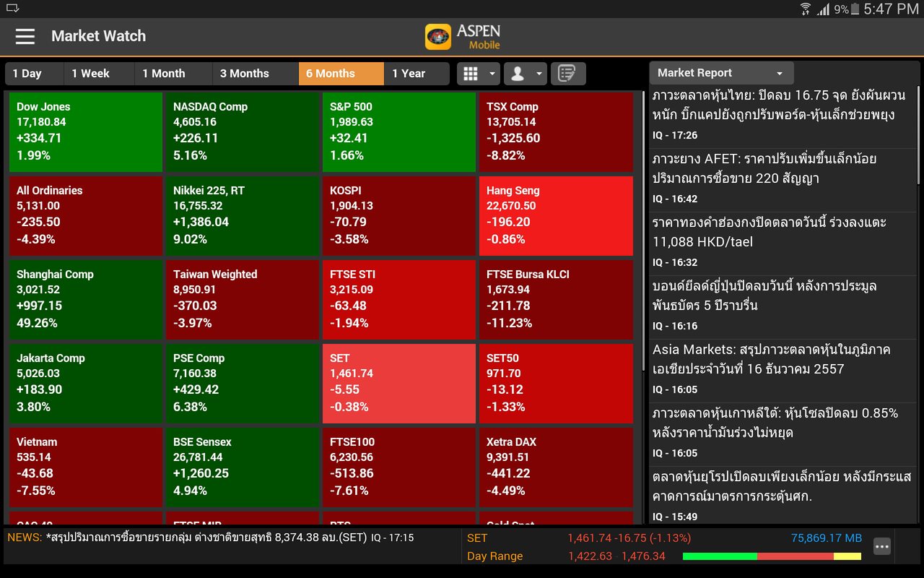Check the Wi-Fi status icon
This screenshot has height=578, width=924.
(x=806, y=9)
